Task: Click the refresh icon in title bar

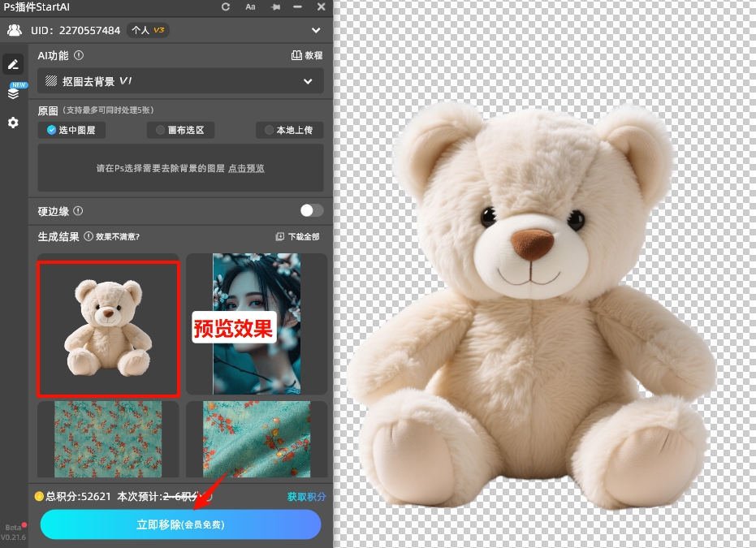Action: (x=226, y=6)
